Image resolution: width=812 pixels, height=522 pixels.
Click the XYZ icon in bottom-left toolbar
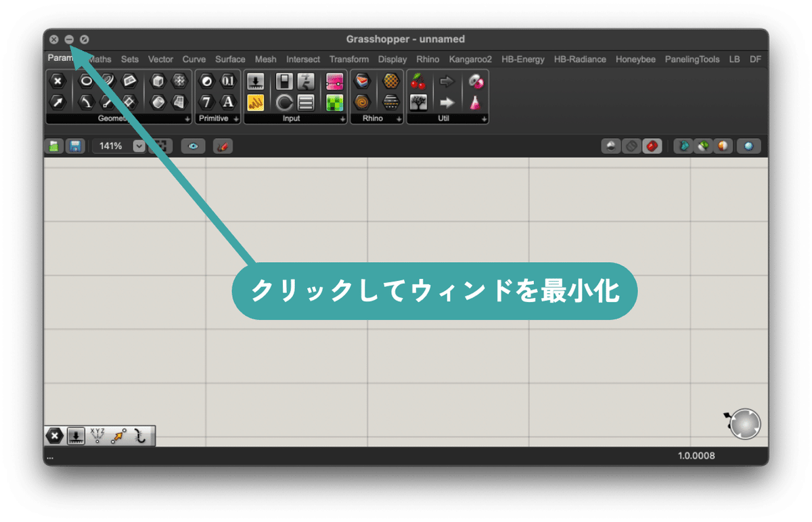click(x=97, y=435)
